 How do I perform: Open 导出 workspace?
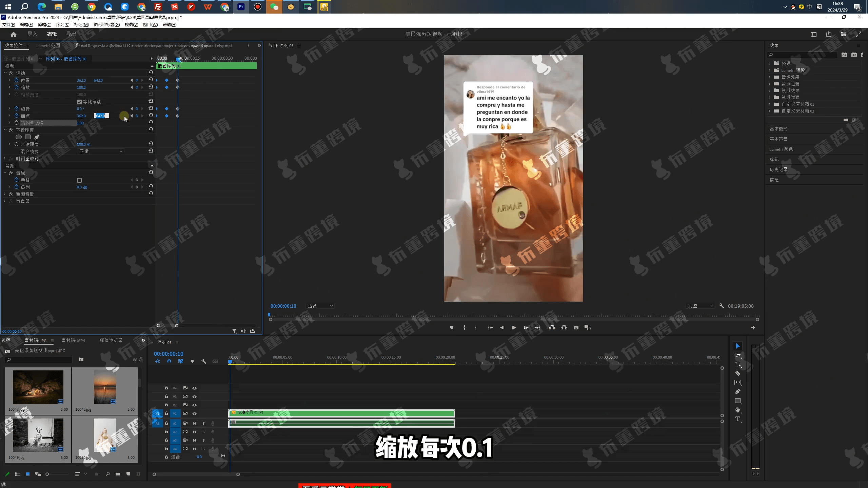click(71, 34)
